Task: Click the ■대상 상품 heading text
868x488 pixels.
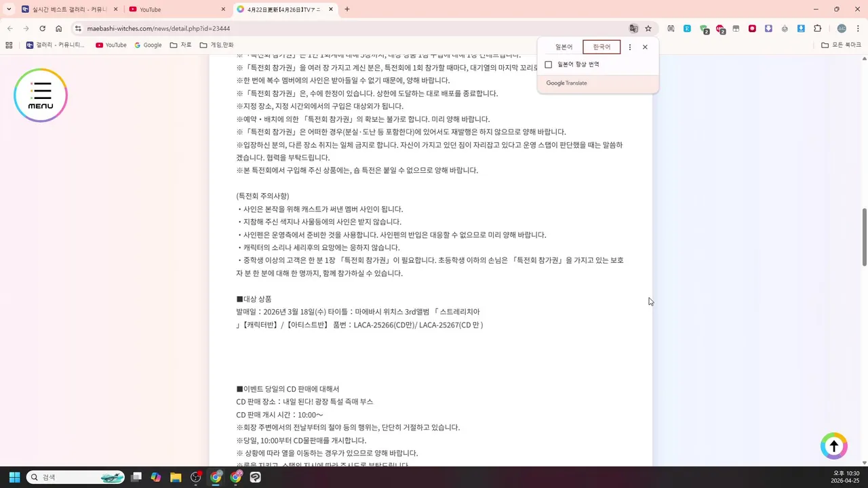Action: point(254,299)
